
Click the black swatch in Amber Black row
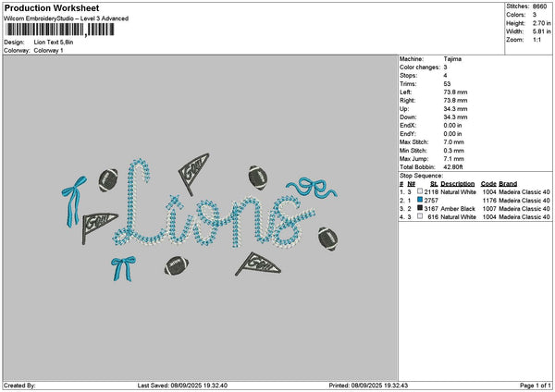click(x=420, y=208)
